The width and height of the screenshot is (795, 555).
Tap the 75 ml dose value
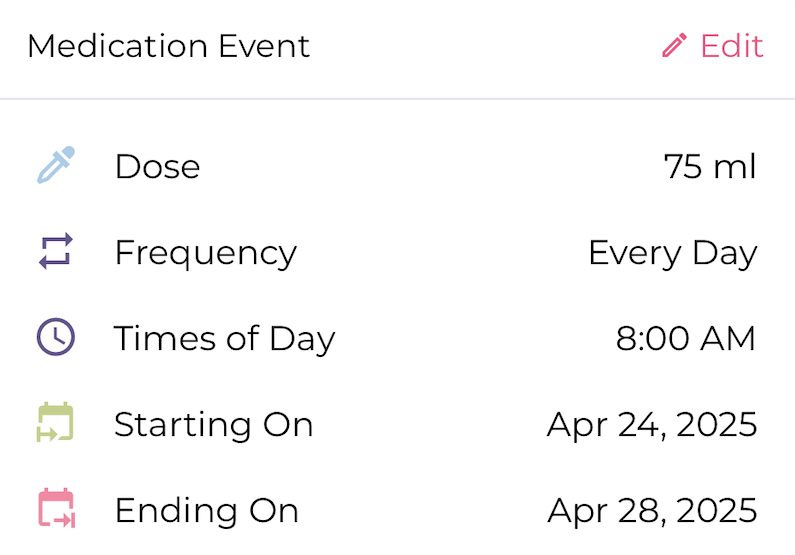[x=709, y=166]
